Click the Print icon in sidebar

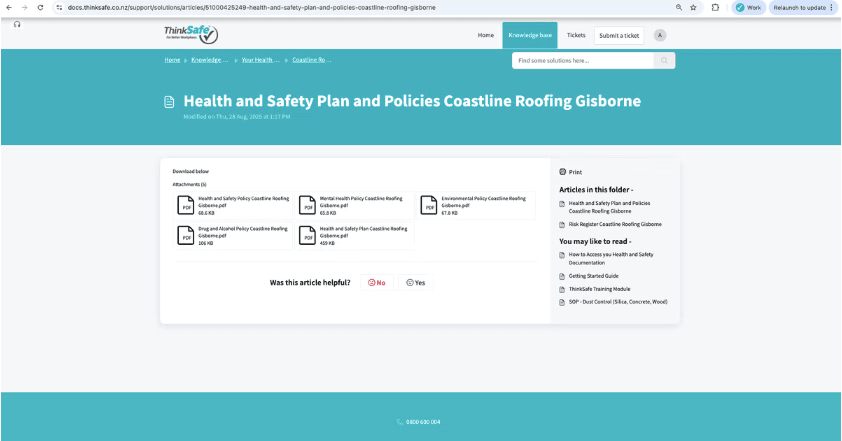[563, 172]
